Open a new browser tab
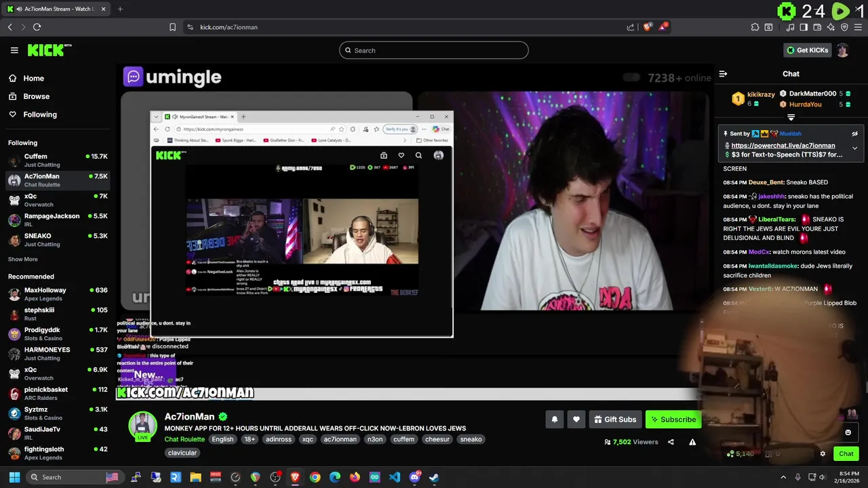Image resolution: width=868 pixels, height=488 pixels. click(120, 9)
